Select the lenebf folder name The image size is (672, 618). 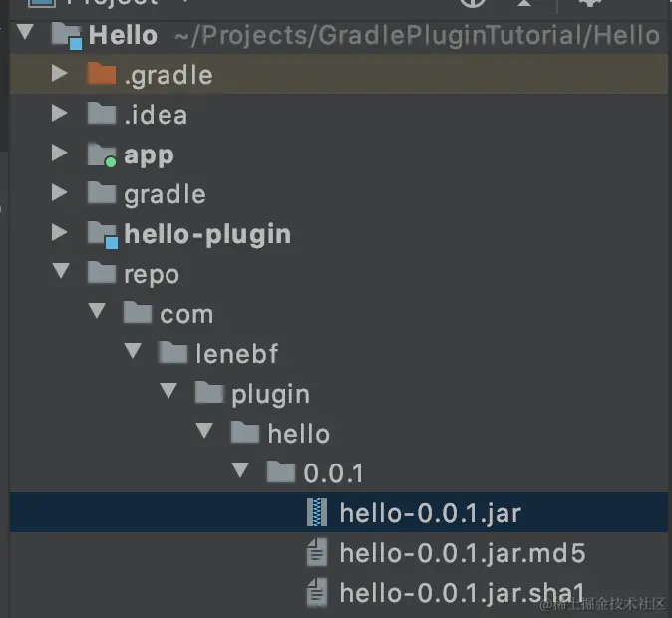(x=237, y=354)
